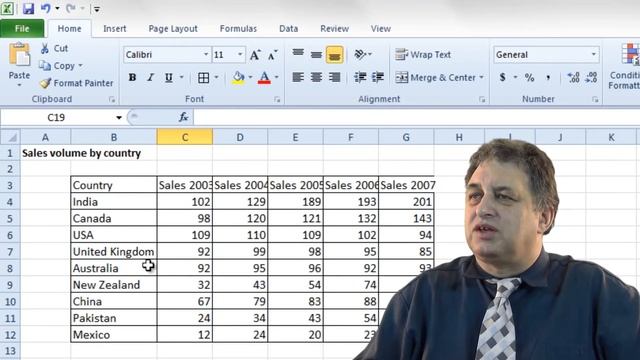
Task: Click the Insert Function fx icon
Action: pos(183,118)
